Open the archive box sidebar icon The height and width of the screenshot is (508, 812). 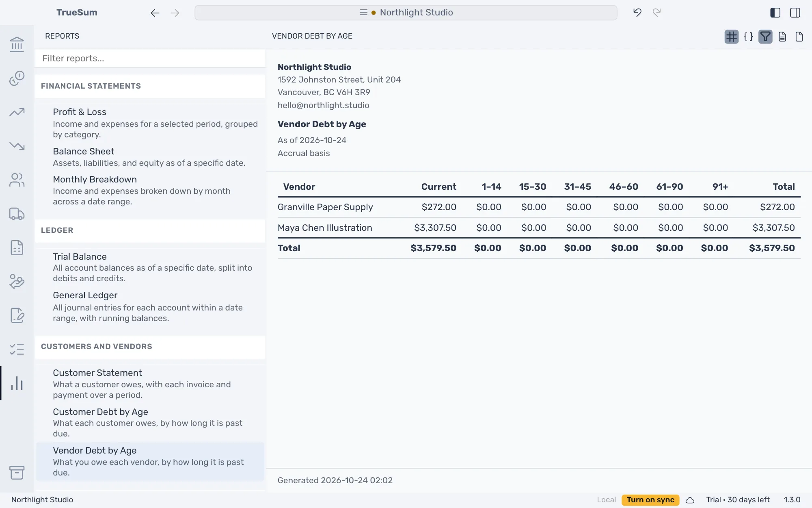[x=17, y=472]
